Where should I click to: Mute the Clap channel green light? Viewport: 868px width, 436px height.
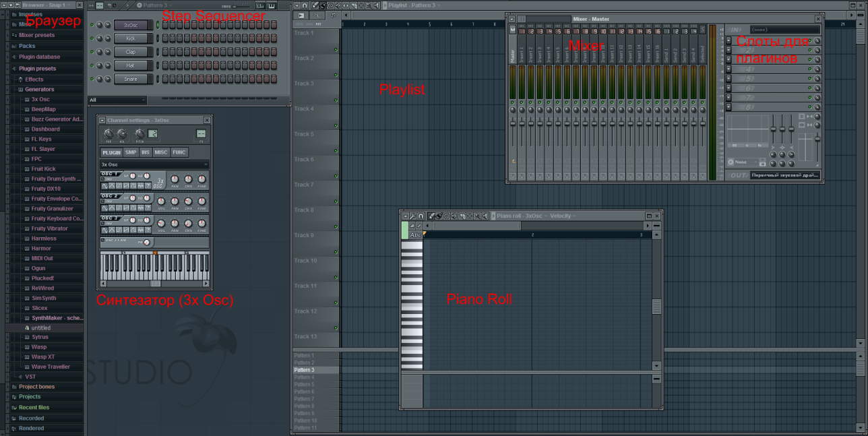point(92,52)
